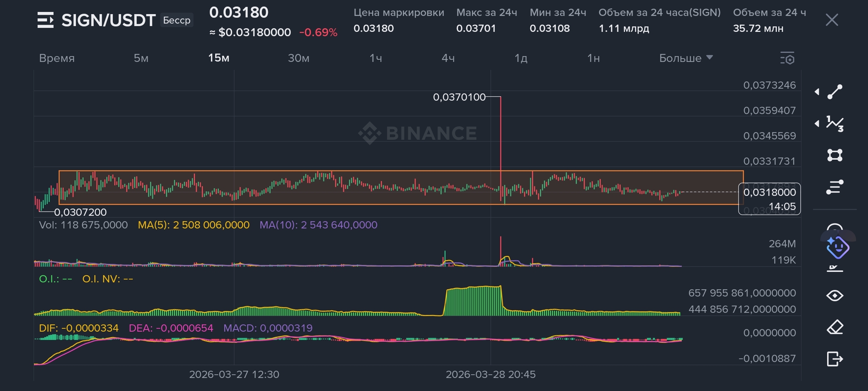Select the 1д timeframe
This screenshot has height=391, width=868.
(521, 58)
